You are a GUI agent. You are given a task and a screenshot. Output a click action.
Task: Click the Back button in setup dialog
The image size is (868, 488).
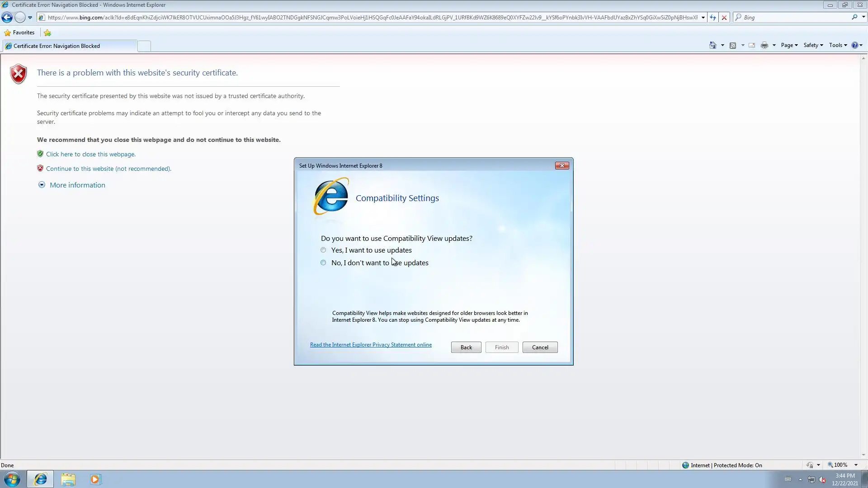click(x=466, y=347)
